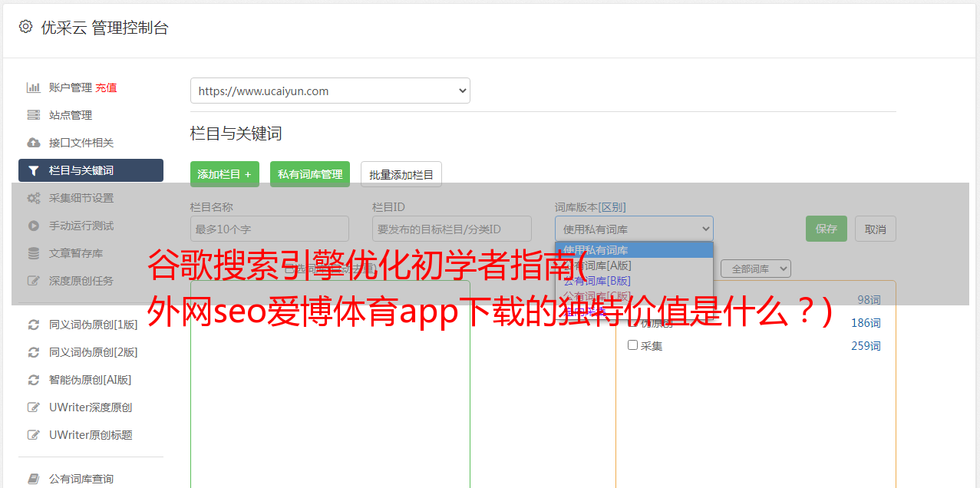Screen dimensions: 980x488
Task: Click the 186词 count
Action: pos(866,323)
